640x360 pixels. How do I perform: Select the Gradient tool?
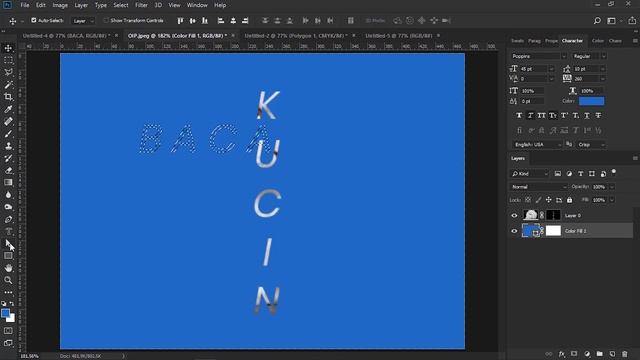8,182
